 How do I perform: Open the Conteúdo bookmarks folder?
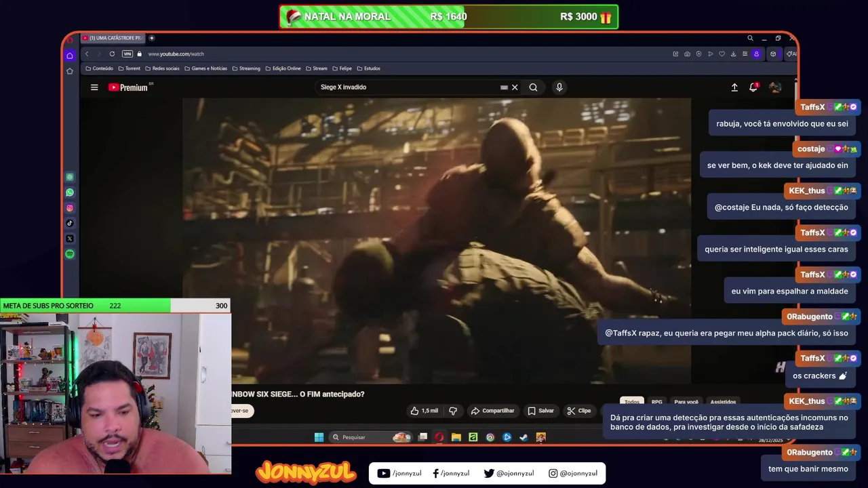click(x=100, y=68)
